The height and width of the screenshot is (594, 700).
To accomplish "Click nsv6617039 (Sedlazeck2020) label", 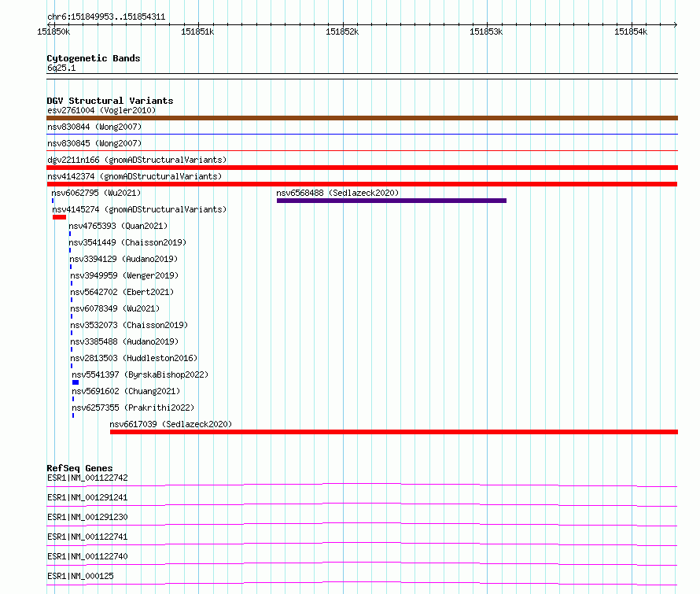I will (171, 424).
